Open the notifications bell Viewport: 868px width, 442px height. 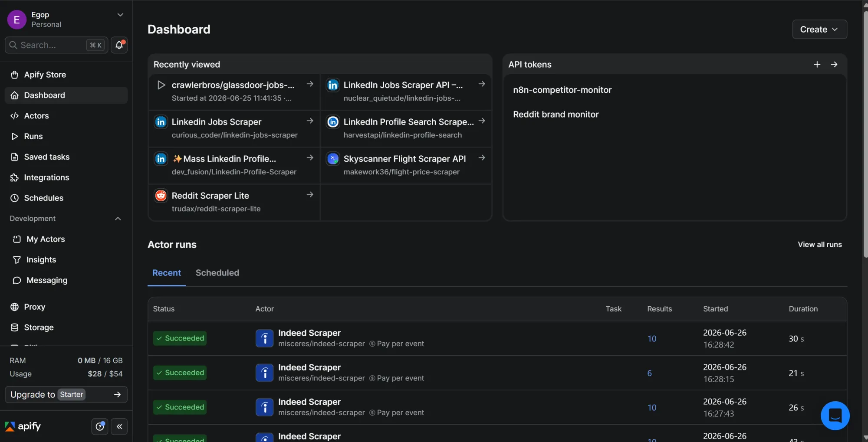click(x=119, y=45)
